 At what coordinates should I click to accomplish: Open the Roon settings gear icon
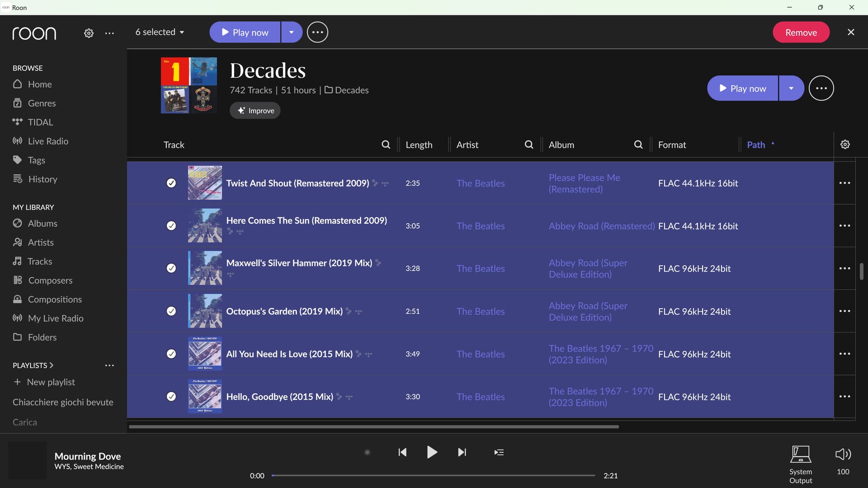coord(89,33)
